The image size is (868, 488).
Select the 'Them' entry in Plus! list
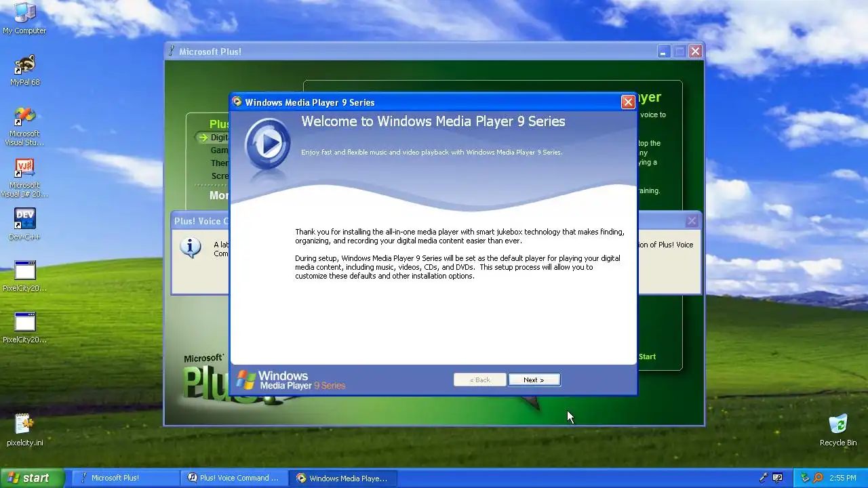220,163
